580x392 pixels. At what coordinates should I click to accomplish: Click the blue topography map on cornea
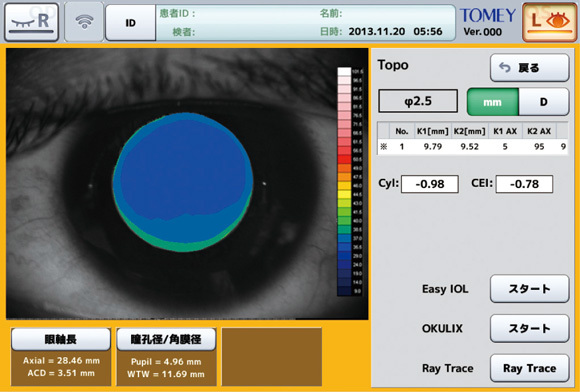pyautogui.click(x=183, y=182)
